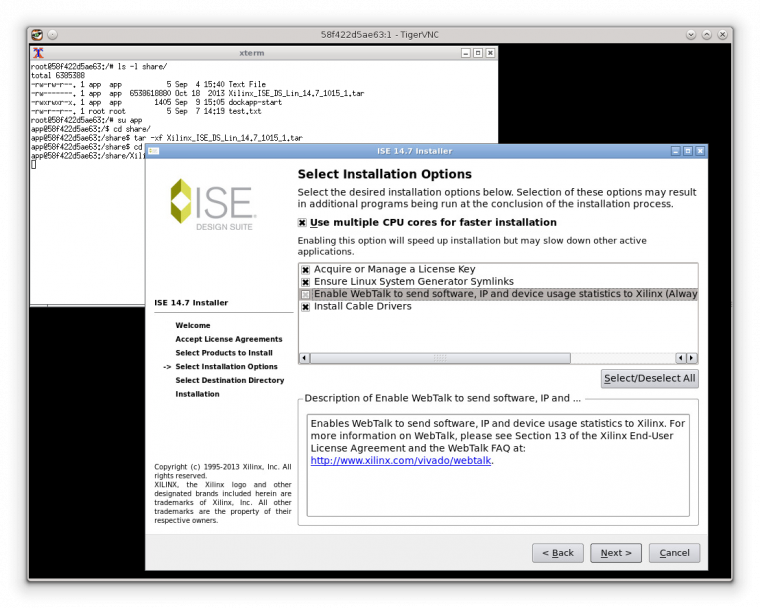Minimize the xterm window
The height and width of the screenshot is (608, 760).
point(465,53)
